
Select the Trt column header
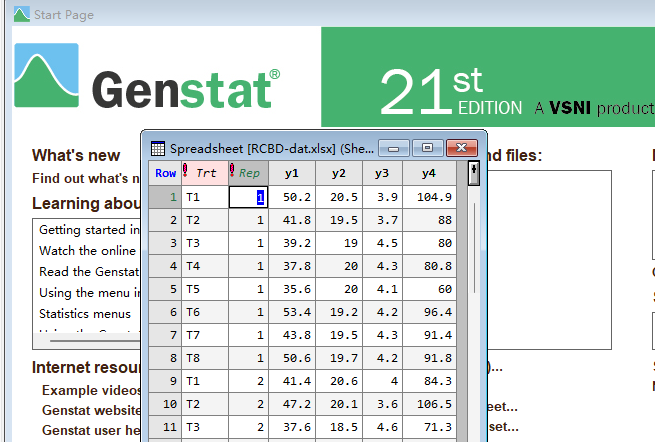point(205,173)
